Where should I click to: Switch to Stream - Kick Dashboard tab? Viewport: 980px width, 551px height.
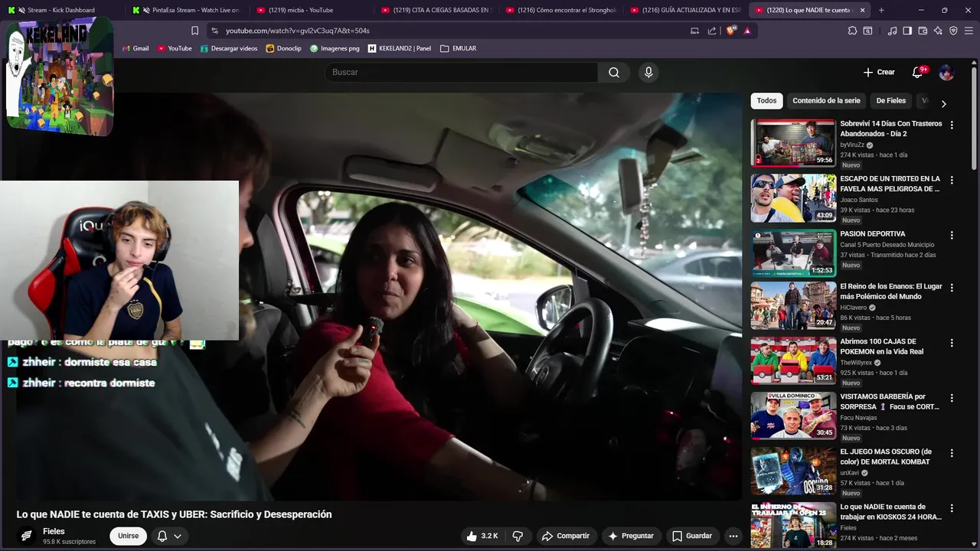click(x=61, y=10)
